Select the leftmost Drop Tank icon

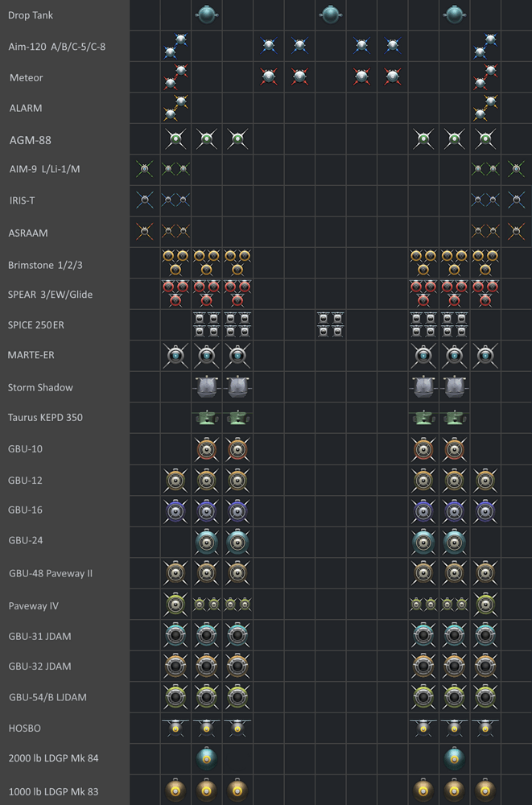coord(206,14)
